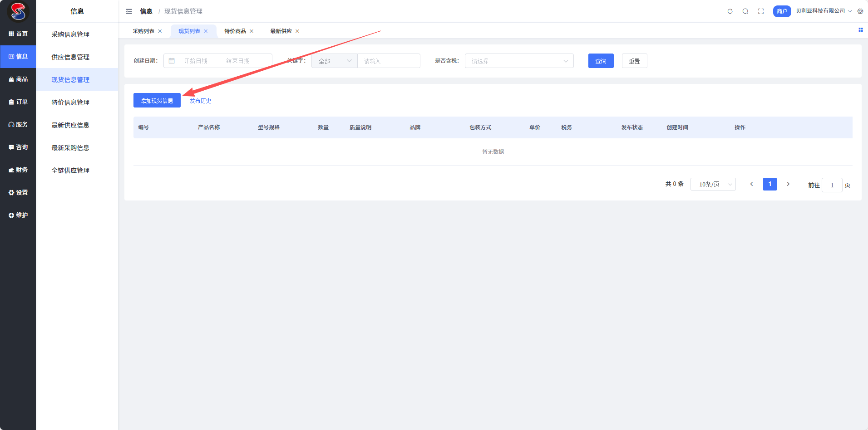
Task: Open the 订单 sidebar section
Action: [x=18, y=102]
